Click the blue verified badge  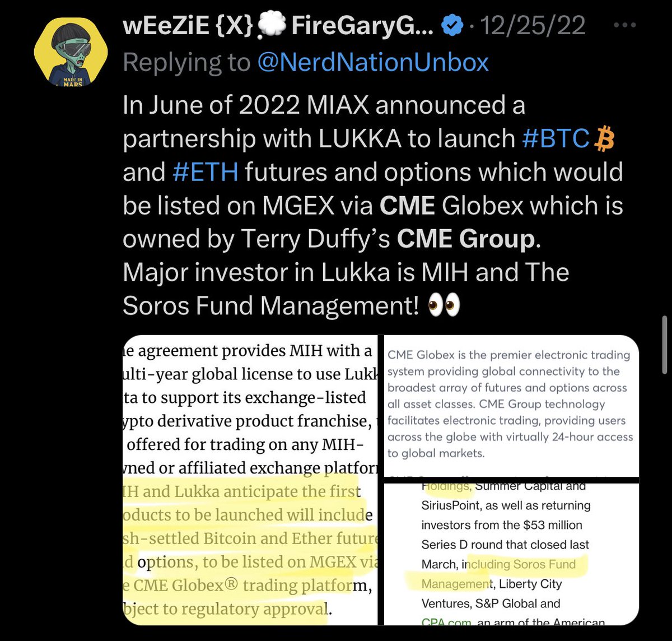point(454,26)
